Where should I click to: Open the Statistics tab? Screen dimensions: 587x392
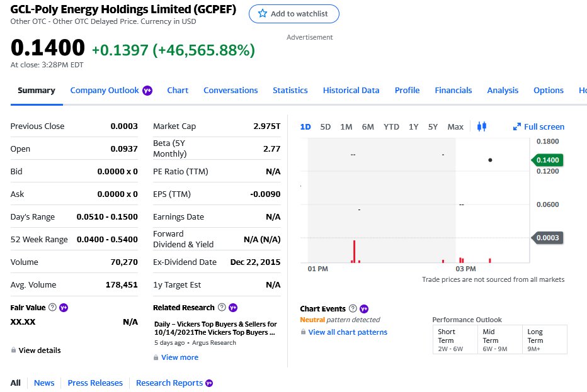(x=290, y=91)
